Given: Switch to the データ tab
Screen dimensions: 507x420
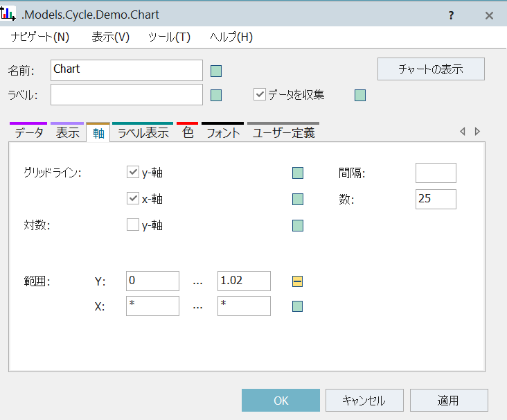Looking at the screenshot, I should 28,132.
